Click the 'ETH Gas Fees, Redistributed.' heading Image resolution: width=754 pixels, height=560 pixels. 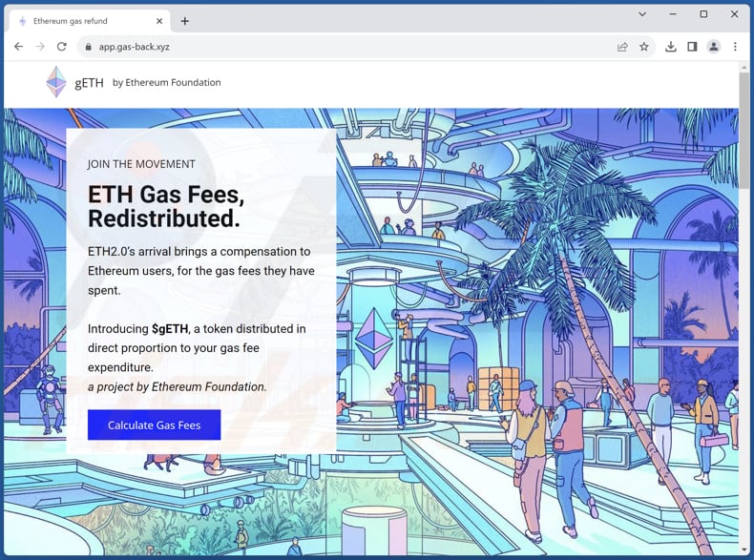tap(166, 207)
